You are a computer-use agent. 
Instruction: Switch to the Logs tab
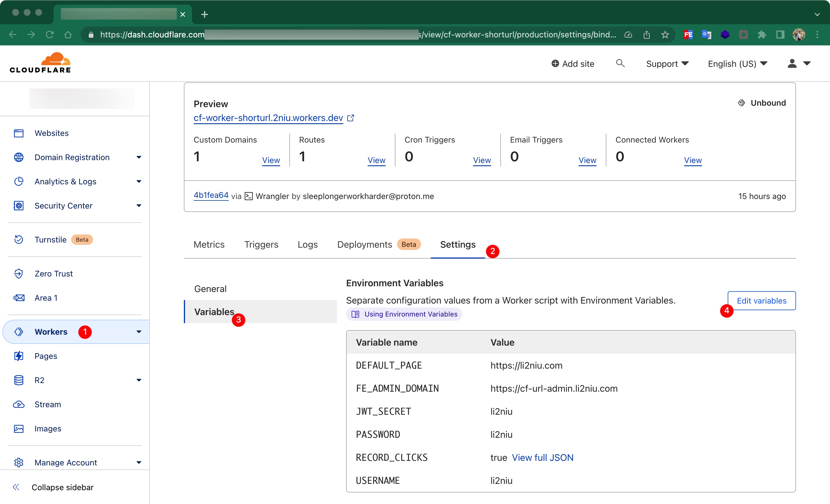pos(307,245)
